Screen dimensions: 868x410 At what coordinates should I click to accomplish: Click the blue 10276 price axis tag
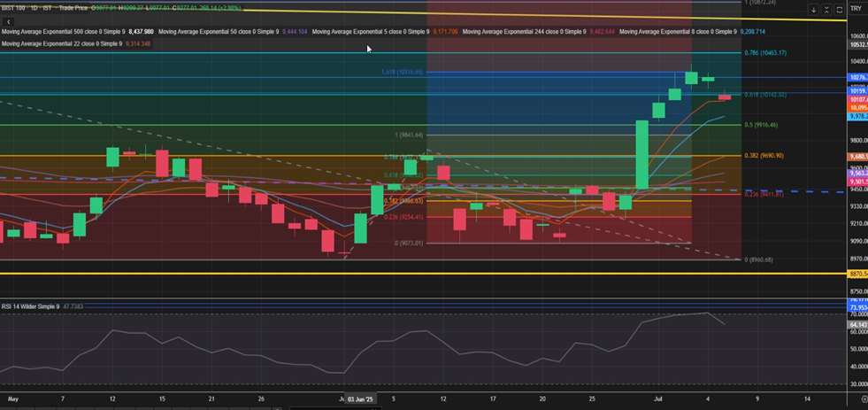[857, 78]
